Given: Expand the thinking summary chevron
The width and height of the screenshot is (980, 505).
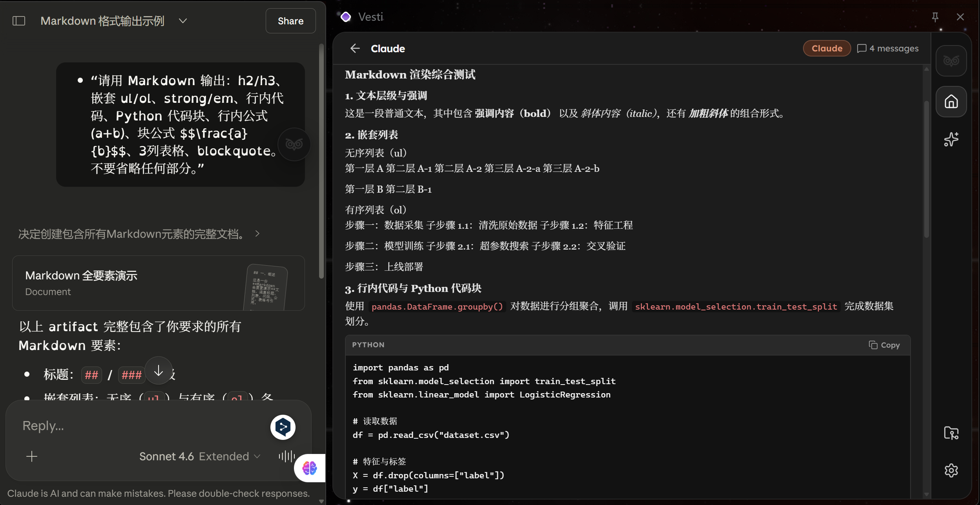Looking at the screenshot, I should pos(257,233).
